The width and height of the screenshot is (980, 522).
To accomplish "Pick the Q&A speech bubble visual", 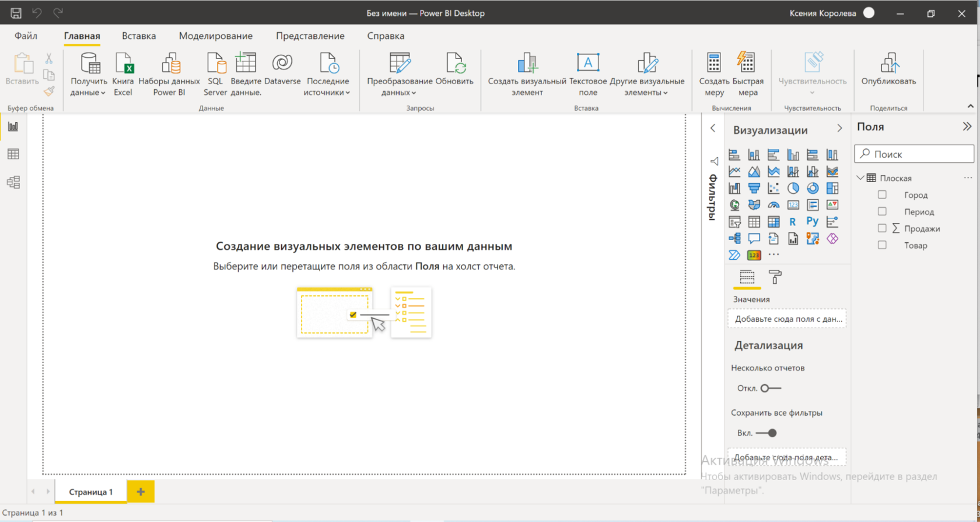I will 754,238.
